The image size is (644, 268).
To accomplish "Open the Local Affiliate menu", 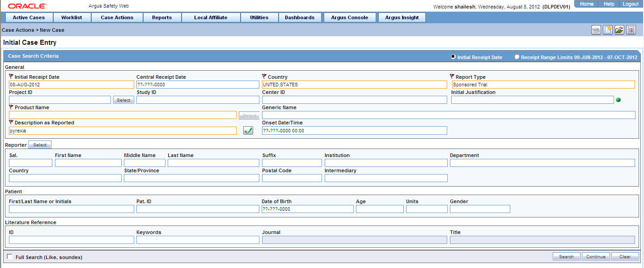I will coord(211,17).
